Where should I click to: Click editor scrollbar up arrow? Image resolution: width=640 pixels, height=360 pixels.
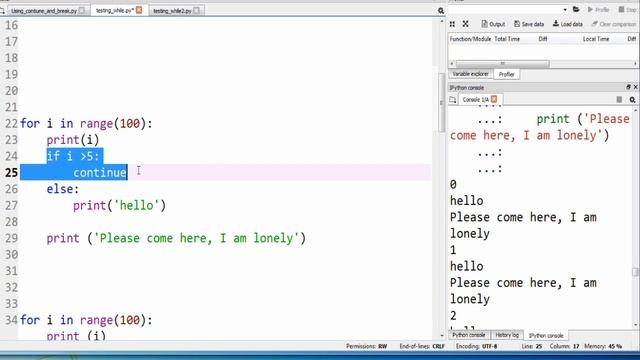pos(442,20)
